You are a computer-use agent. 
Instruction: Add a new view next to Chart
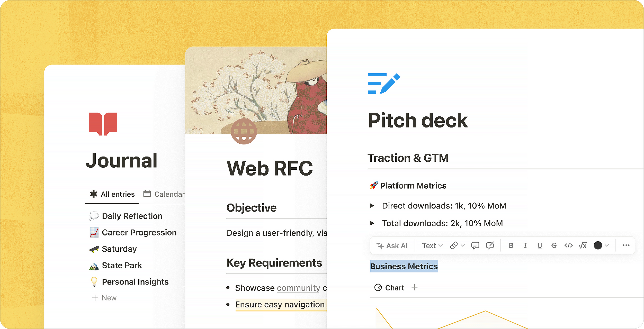pos(415,287)
